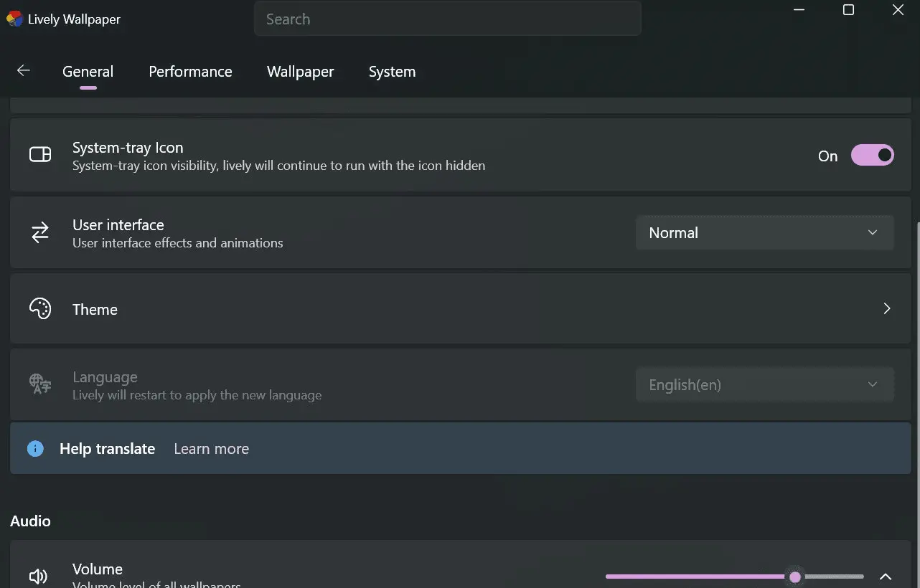The width and height of the screenshot is (920, 588).
Task: Click the User interface title text
Action: [118, 225]
